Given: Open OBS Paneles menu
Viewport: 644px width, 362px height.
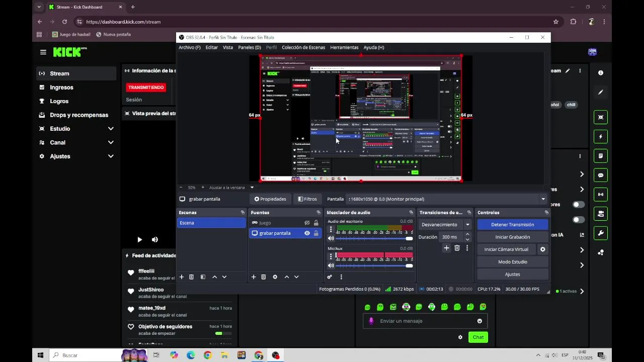Looking at the screenshot, I should 250,47.
